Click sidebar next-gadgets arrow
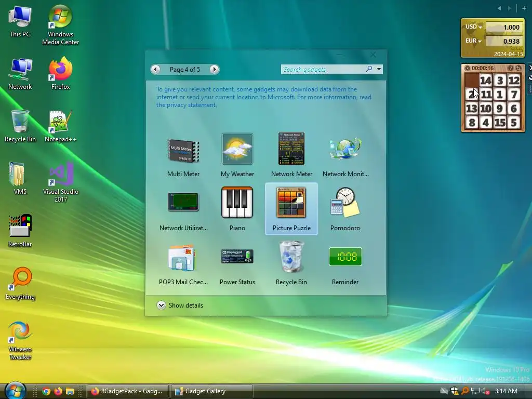The height and width of the screenshot is (399, 532). tap(510, 8)
